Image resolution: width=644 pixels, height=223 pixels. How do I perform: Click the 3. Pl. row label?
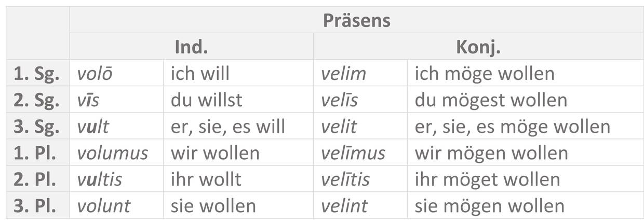coord(37,206)
